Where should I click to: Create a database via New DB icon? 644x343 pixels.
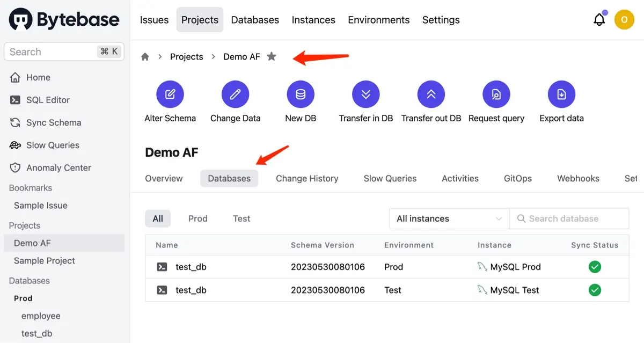click(x=301, y=93)
